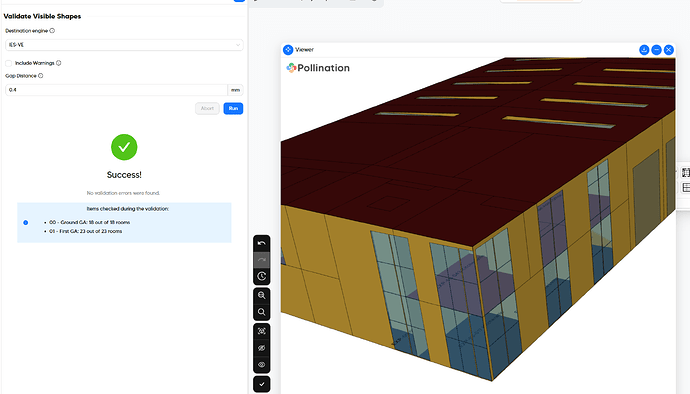
Task: Click info icon beside Include Warnings
Action: pos(59,63)
